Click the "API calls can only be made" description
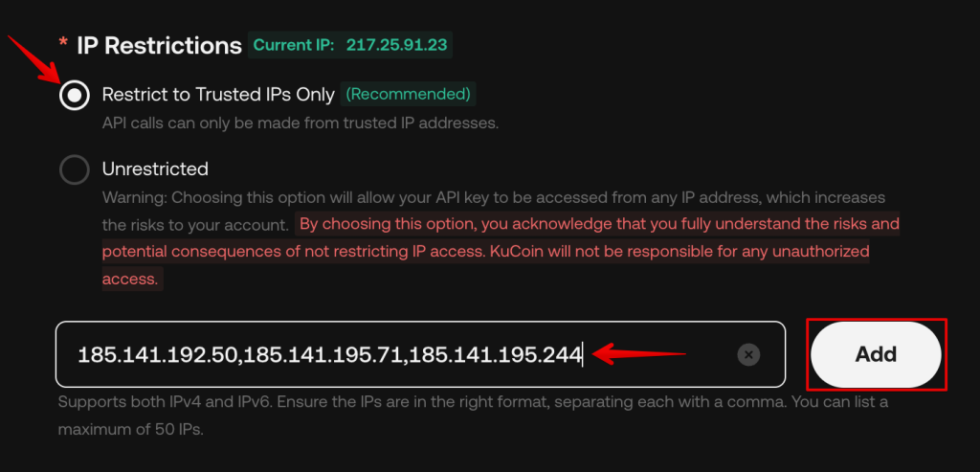This screenshot has height=472, width=980. tap(301, 124)
